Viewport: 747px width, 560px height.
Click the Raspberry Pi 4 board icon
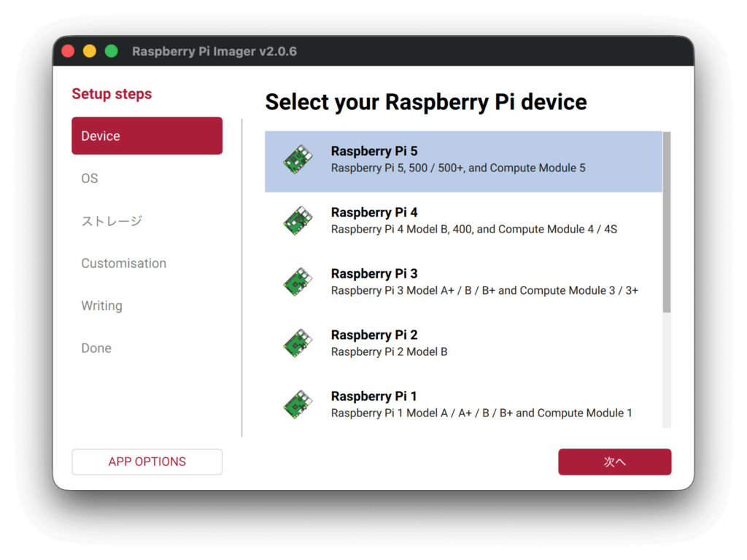297,221
